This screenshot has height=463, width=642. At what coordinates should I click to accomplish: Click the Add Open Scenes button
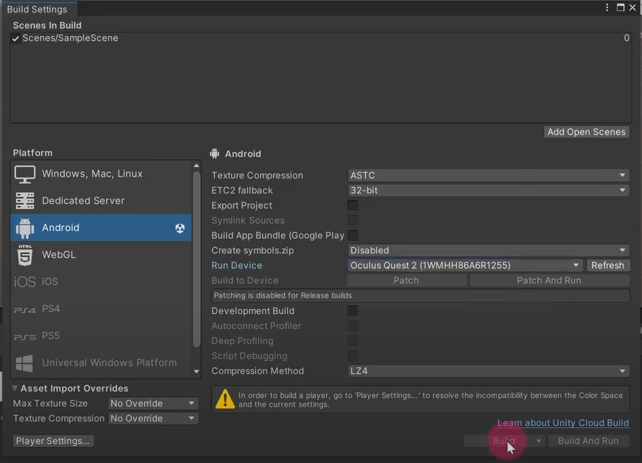coord(586,132)
